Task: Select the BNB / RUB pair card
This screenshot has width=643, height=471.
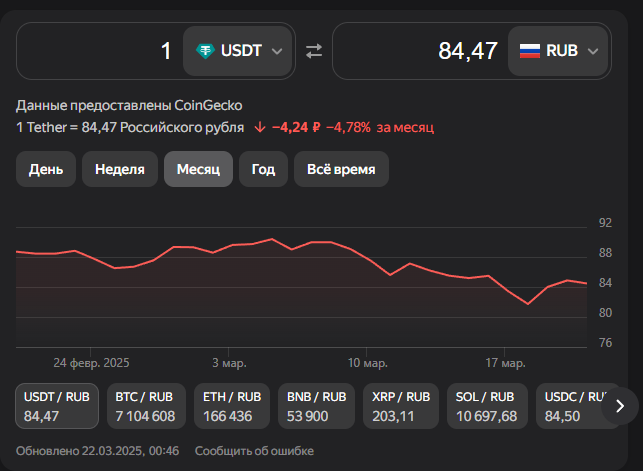Action: pyautogui.click(x=316, y=406)
